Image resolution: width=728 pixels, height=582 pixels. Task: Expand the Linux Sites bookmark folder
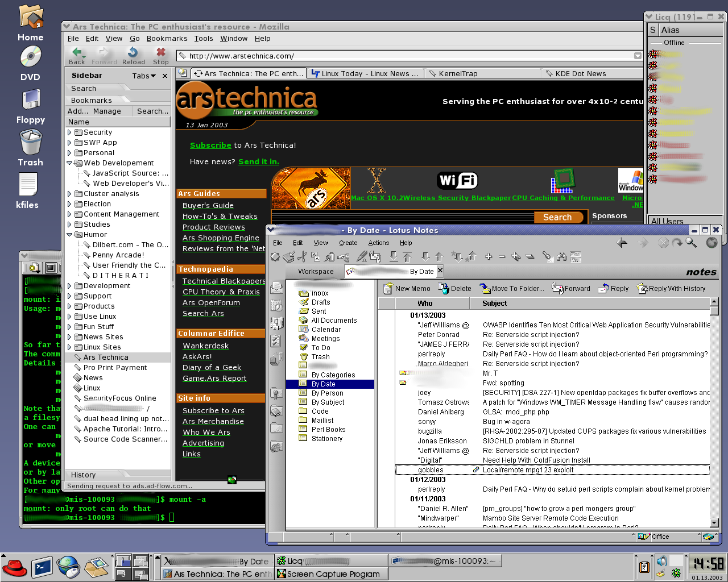(x=70, y=347)
